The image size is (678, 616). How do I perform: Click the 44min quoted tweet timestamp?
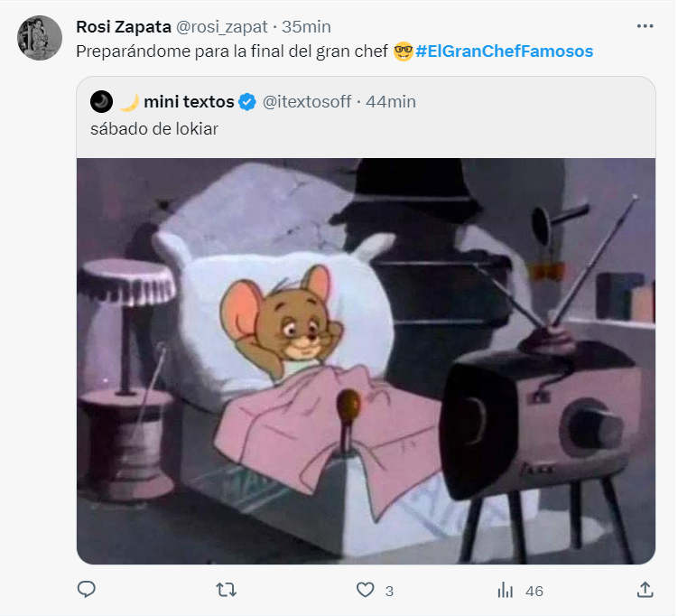point(391,101)
